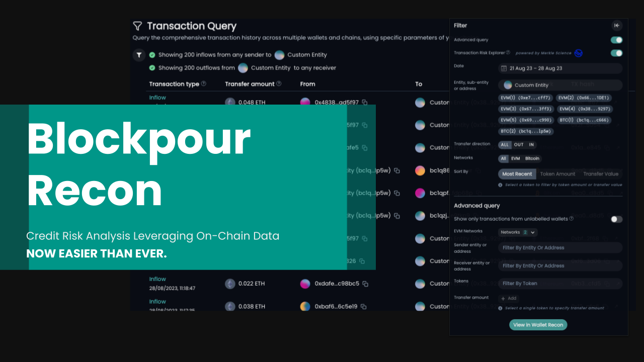The image size is (644, 362).
Task: Click Custom Entity avatar in inflows summary
Action: (x=279, y=55)
